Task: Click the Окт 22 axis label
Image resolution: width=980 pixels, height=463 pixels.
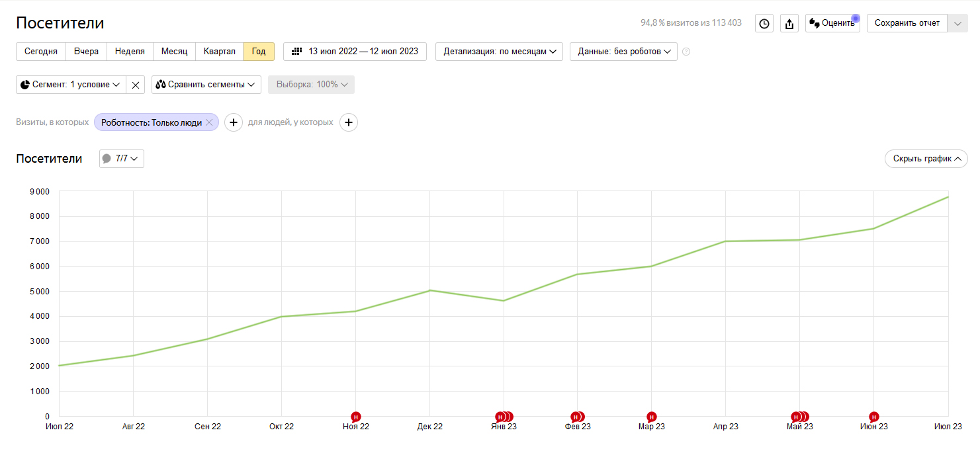Action: pyautogui.click(x=281, y=427)
